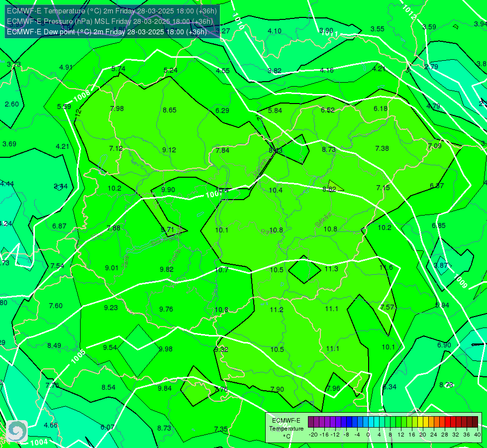This screenshot has width=487, height=448.
Task: Click the temperature value 6.90
Action: [444, 345]
